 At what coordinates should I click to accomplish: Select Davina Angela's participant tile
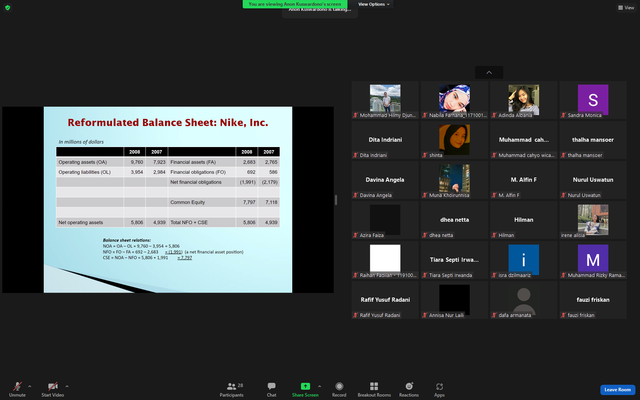click(x=385, y=180)
